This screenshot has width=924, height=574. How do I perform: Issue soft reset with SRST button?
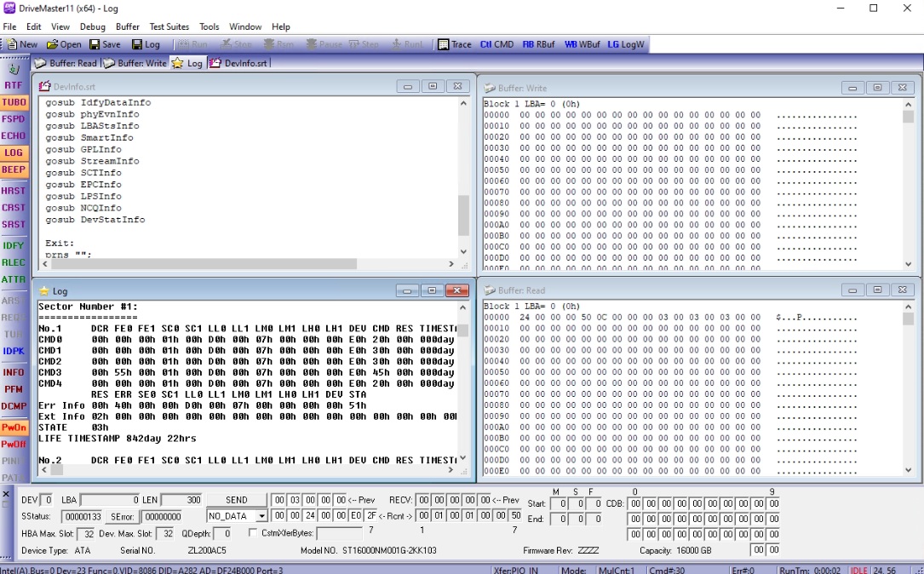14,225
